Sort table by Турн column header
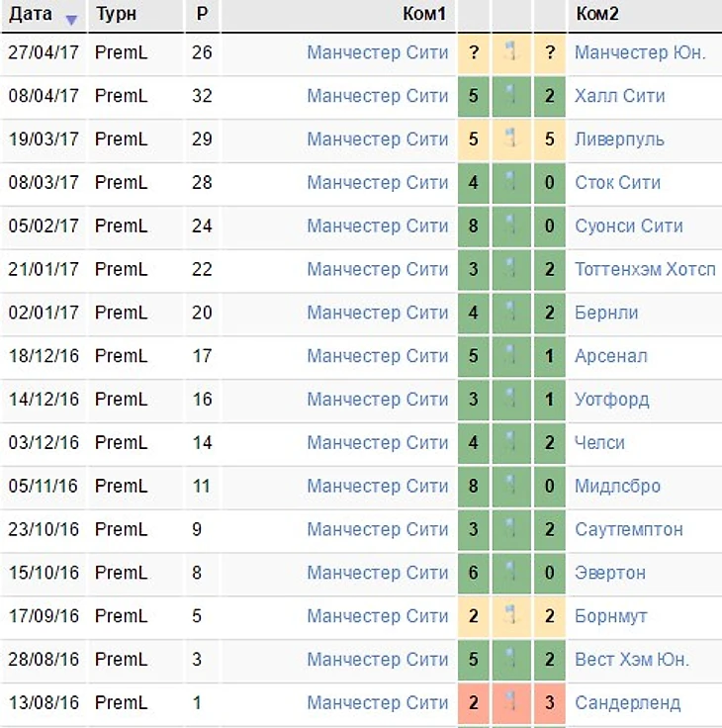The width and height of the screenshot is (722, 728). tap(116, 16)
